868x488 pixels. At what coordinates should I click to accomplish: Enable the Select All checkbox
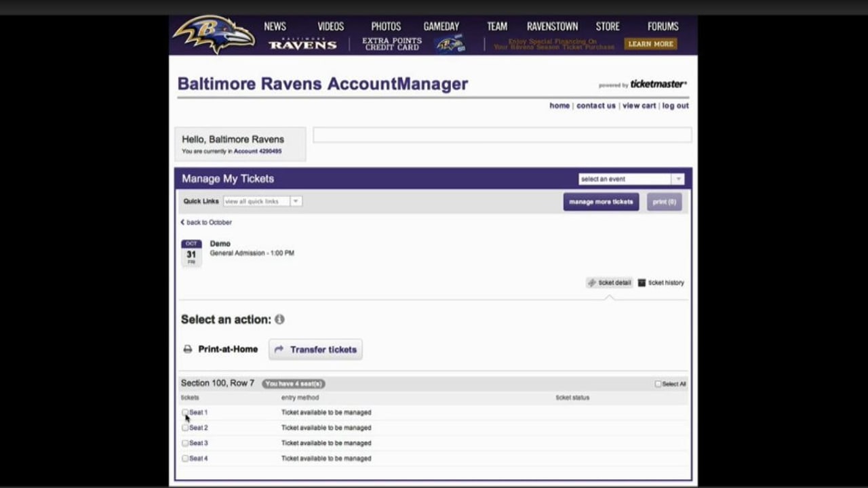[658, 384]
